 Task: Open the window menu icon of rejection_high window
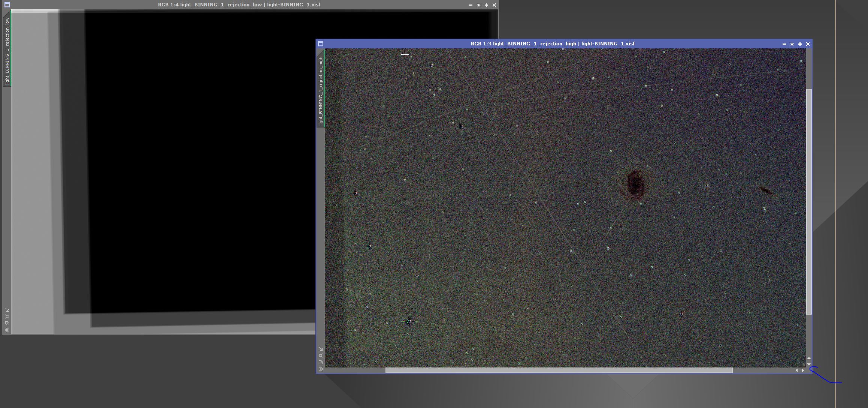pos(321,44)
